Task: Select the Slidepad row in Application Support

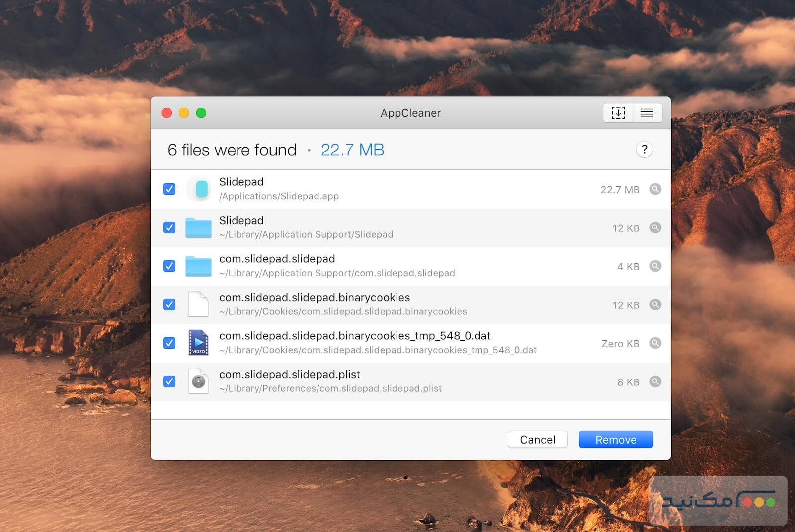Action: 348,228
